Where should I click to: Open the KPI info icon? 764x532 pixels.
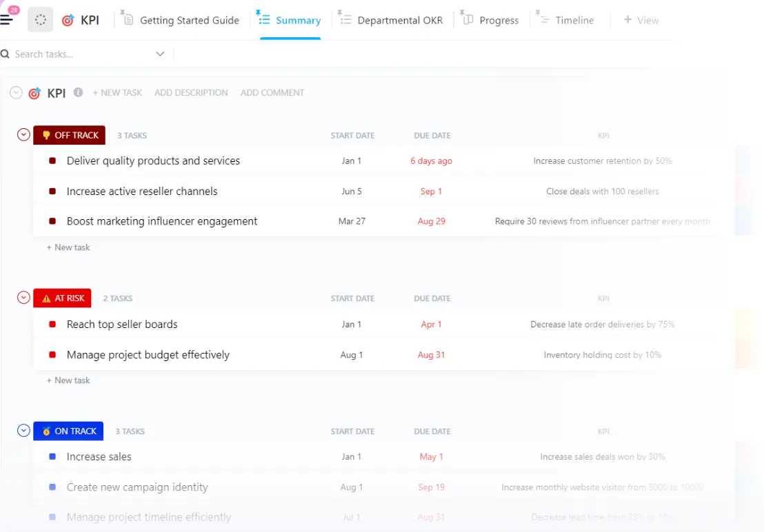point(78,92)
